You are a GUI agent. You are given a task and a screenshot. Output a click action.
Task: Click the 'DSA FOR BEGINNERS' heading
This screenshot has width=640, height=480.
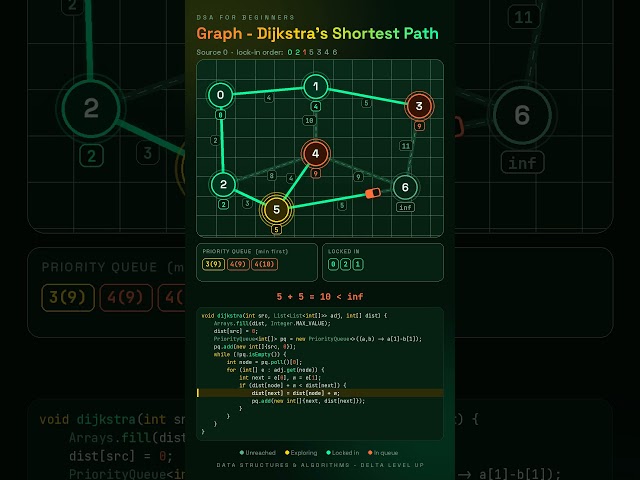[245, 18]
